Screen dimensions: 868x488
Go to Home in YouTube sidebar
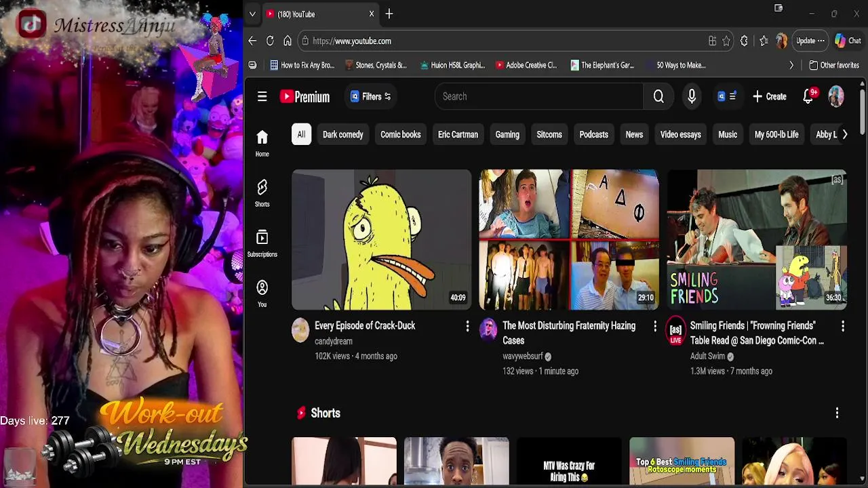coord(262,143)
